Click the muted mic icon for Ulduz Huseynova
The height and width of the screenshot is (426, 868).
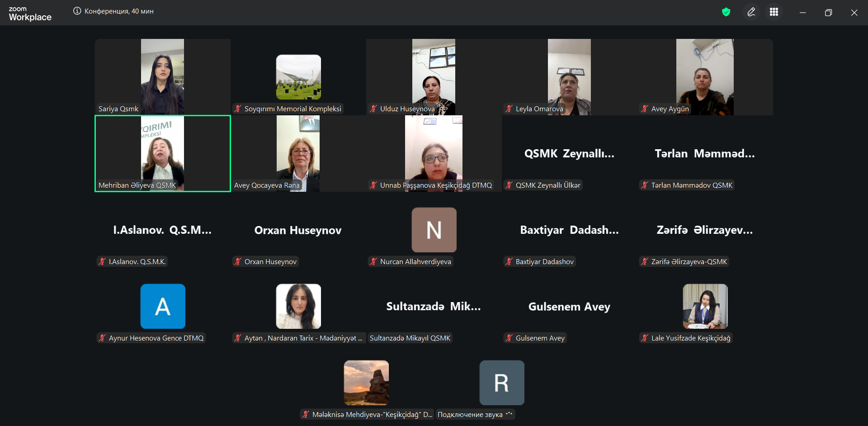tap(373, 109)
